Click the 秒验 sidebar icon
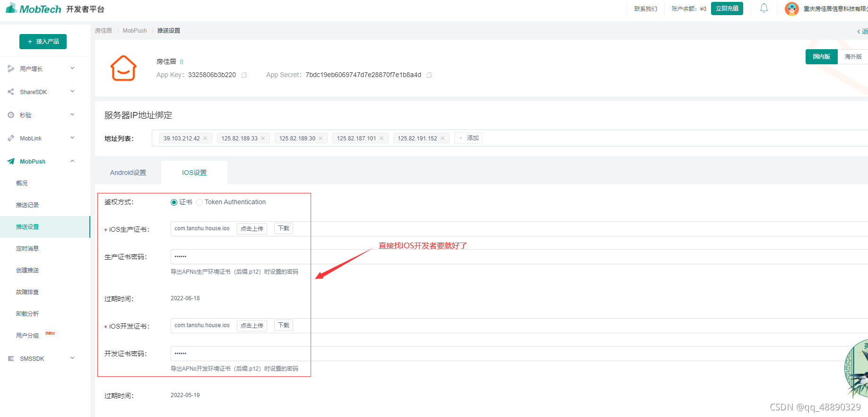 tap(11, 115)
